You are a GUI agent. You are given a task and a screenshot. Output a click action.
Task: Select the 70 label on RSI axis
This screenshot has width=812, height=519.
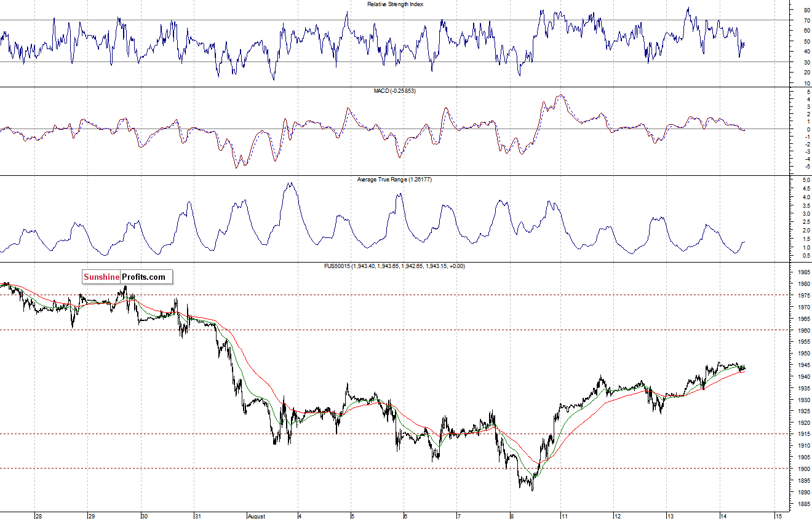[806, 20]
